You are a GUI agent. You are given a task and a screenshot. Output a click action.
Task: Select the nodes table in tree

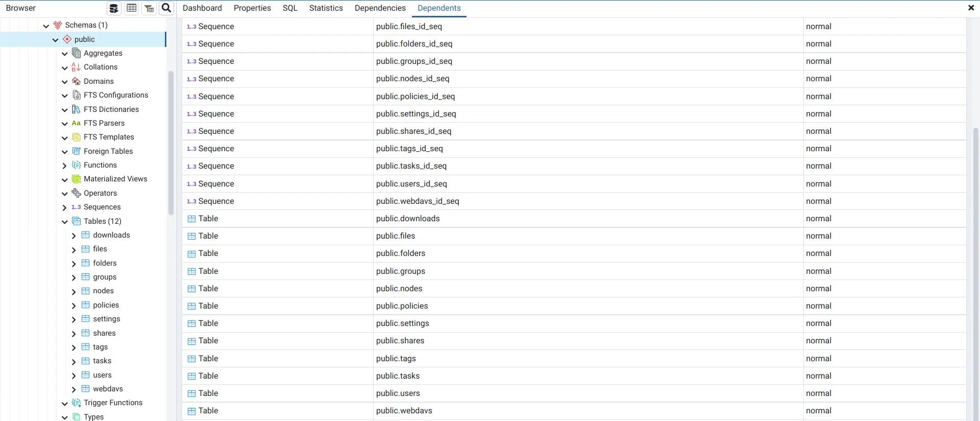tap(103, 291)
